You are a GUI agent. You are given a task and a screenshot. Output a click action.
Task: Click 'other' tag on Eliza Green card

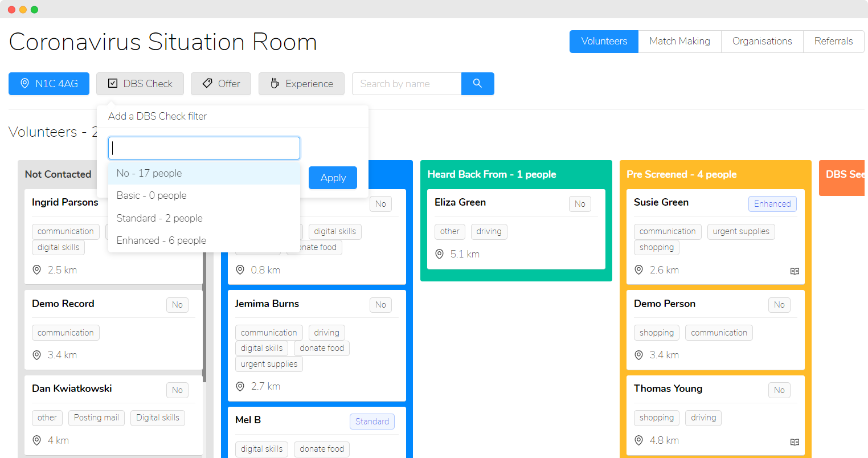coord(450,231)
